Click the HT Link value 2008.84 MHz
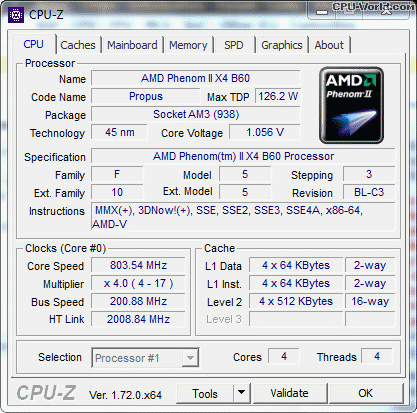 coord(138,319)
